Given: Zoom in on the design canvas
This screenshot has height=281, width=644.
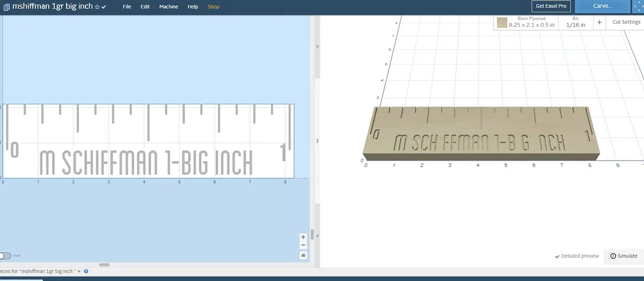Looking at the screenshot, I should point(303,237).
